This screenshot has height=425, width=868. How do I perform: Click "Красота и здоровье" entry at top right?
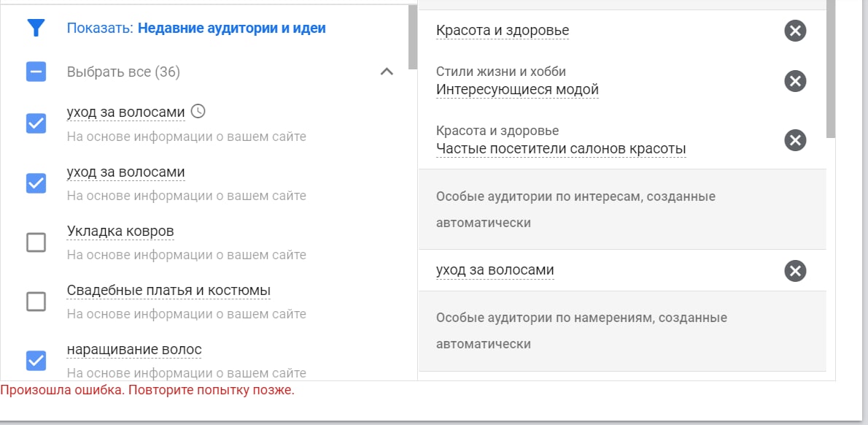coord(503,31)
